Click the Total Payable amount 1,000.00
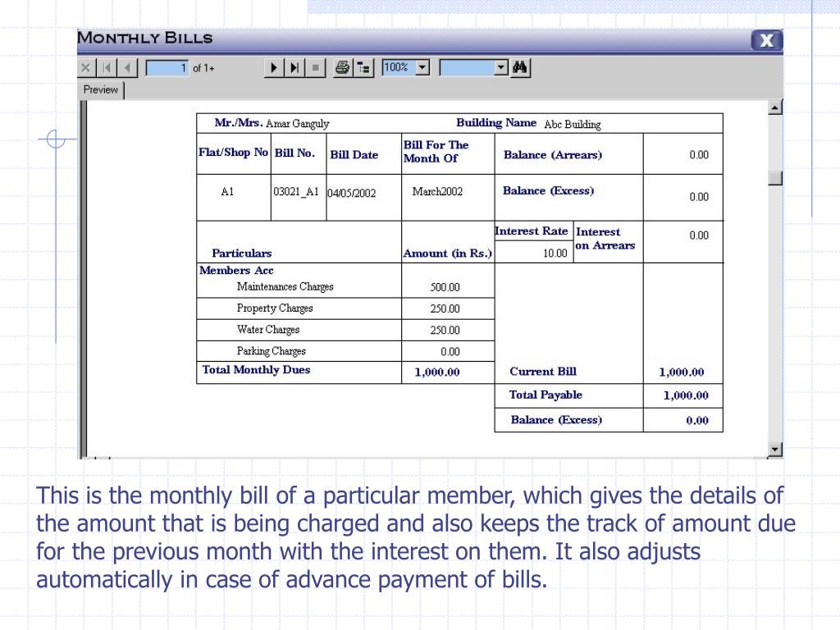 click(686, 395)
